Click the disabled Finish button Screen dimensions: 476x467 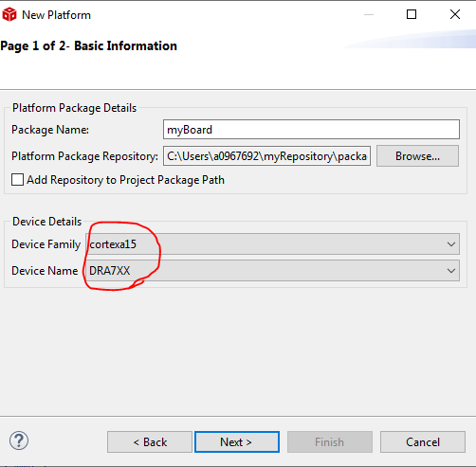point(330,442)
